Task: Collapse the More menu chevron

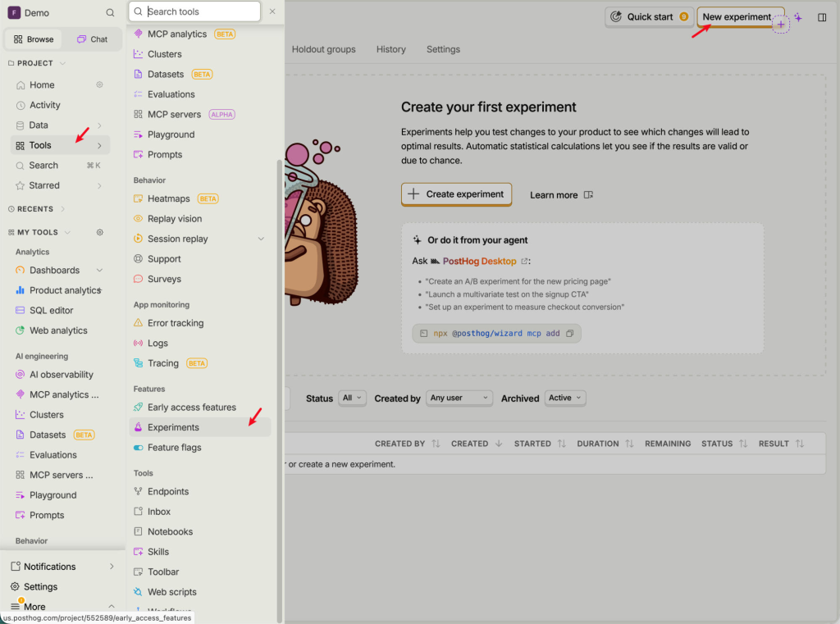Action: click(x=112, y=606)
